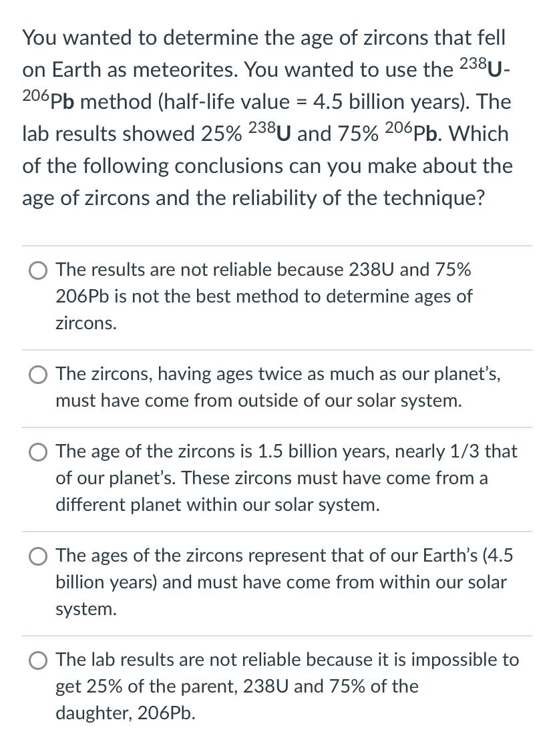
Task: Click answer text "different planet within our solar system"
Action: (x=218, y=505)
